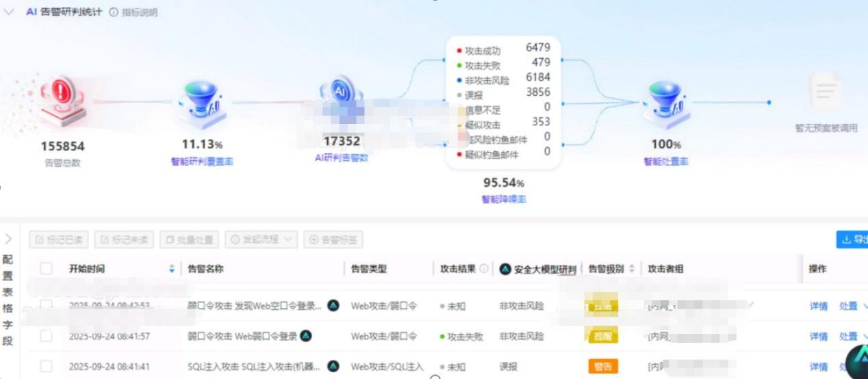
Task: Click the 告警类型 column header
Action: [x=369, y=269]
